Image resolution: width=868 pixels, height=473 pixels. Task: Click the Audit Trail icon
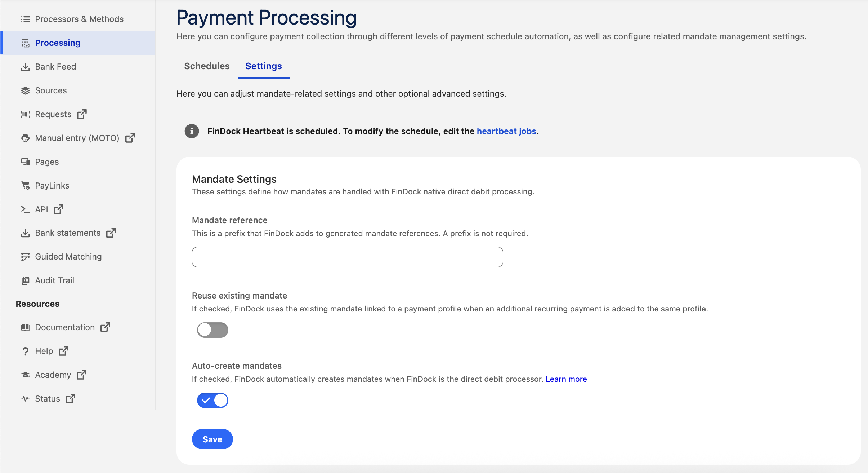(x=25, y=280)
